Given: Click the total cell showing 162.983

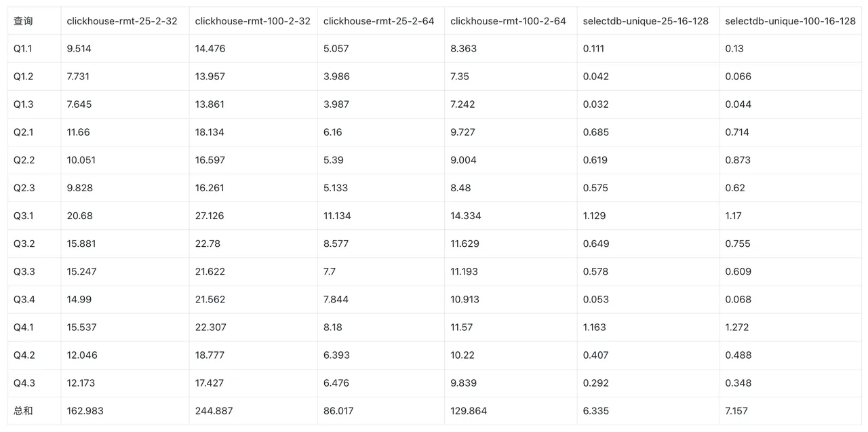Looking at the screenshot, I should tap(85, 411).
